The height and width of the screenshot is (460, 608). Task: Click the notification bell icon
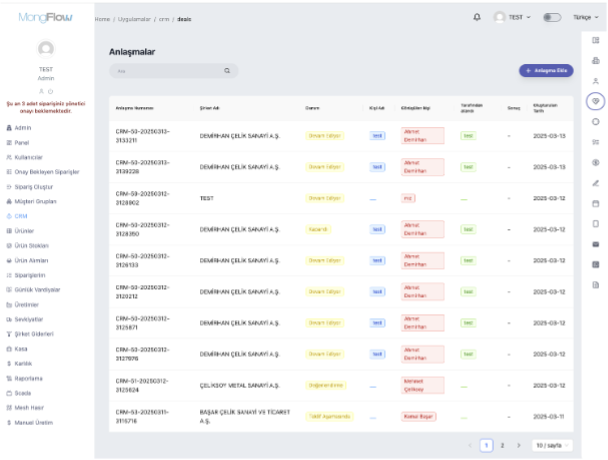click(477, 17)
